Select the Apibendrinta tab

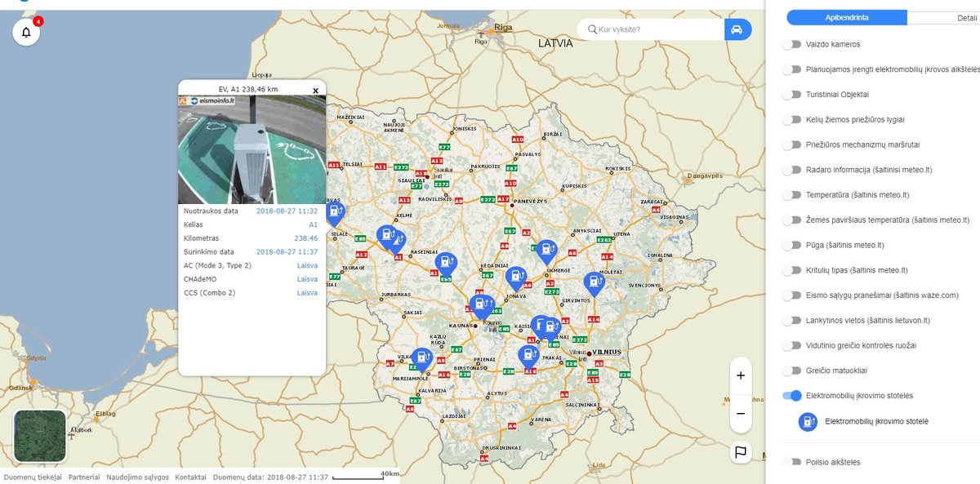click(x=846, y=18)
